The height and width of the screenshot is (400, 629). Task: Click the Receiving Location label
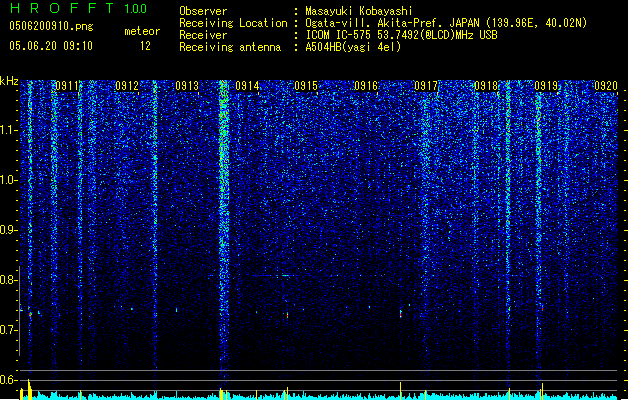click(233, 23)
